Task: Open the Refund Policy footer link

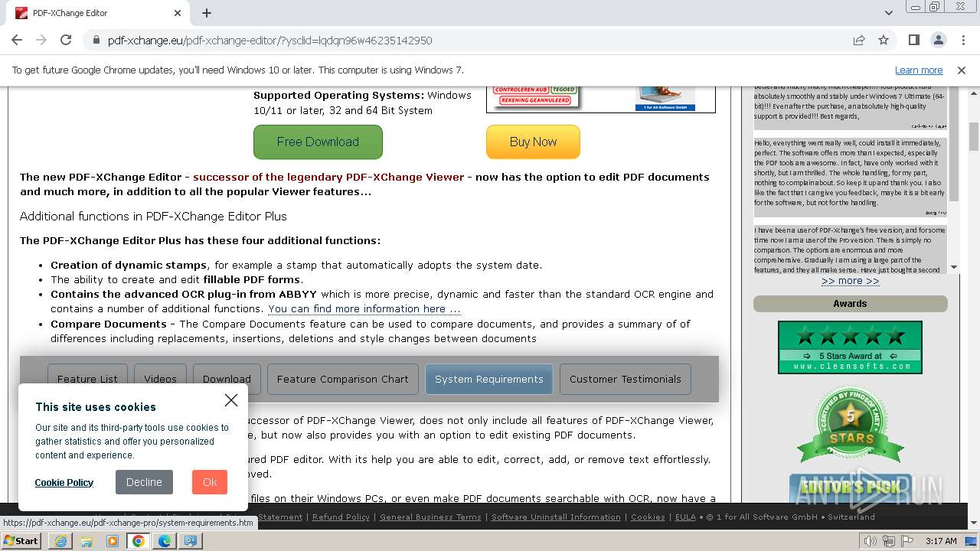Action: tap(341, 517)
